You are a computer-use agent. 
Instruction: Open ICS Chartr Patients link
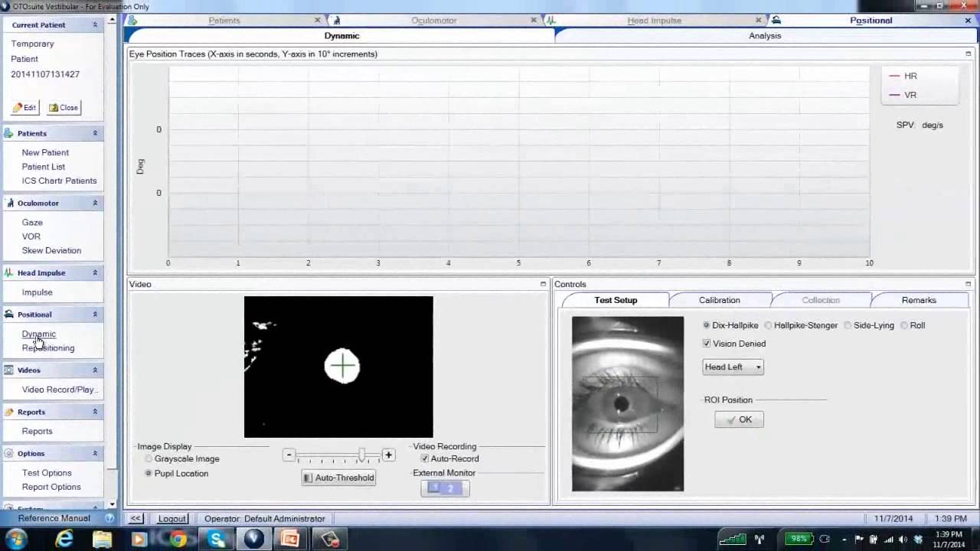(x=59, y=181)
